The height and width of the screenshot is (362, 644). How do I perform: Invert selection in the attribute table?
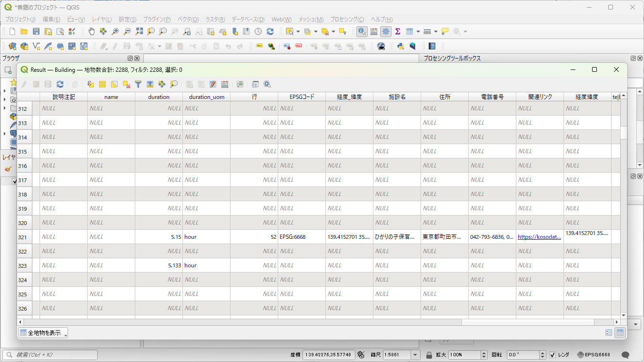(x=114, y=84)
